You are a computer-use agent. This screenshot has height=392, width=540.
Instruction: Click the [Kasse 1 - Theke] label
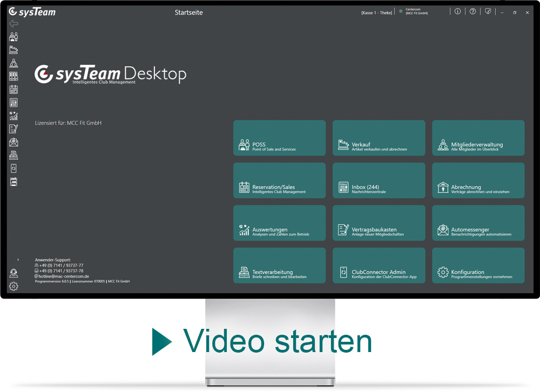click(377, 13)
